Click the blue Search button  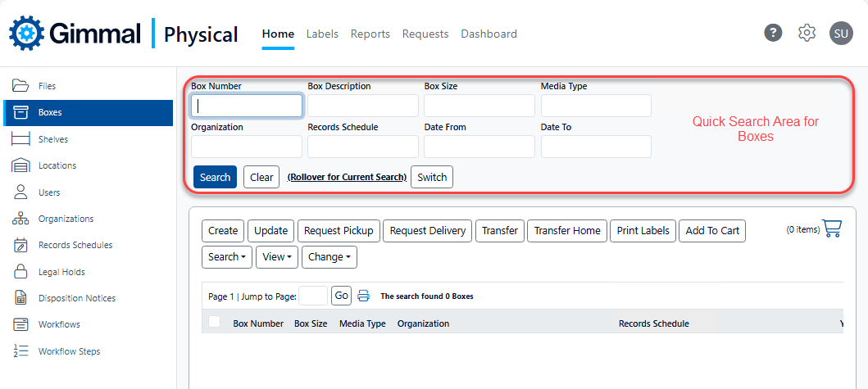coord(215,177)
